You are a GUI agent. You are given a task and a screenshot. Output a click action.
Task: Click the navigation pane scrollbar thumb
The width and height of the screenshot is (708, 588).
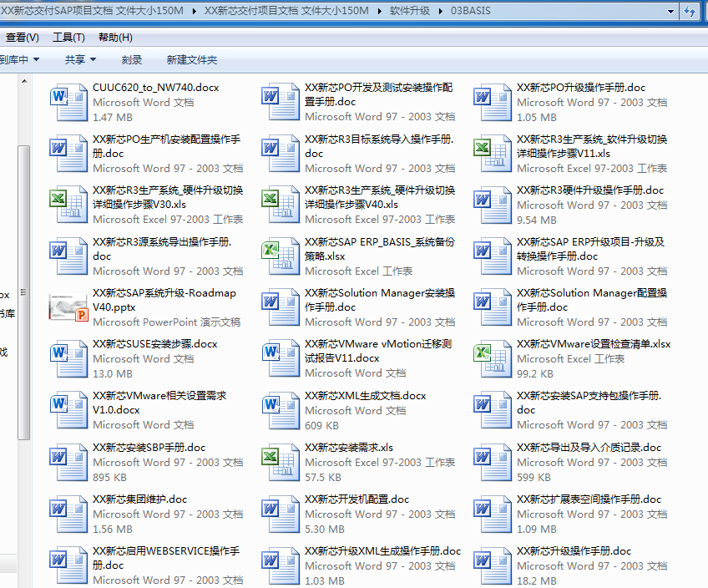pyautogui.click(x=24, y=292)
